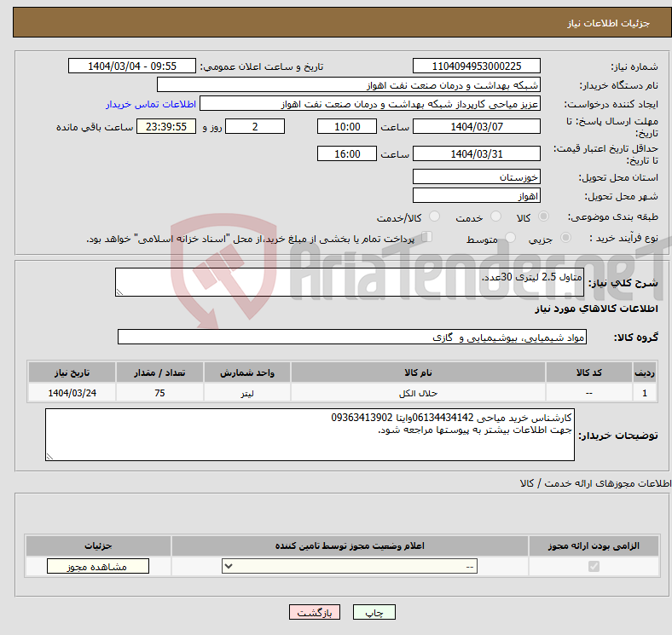The width and height of the screenshot is (672, 635).
Task: Select the خدمت radio option
Action: tap(494, 218)
